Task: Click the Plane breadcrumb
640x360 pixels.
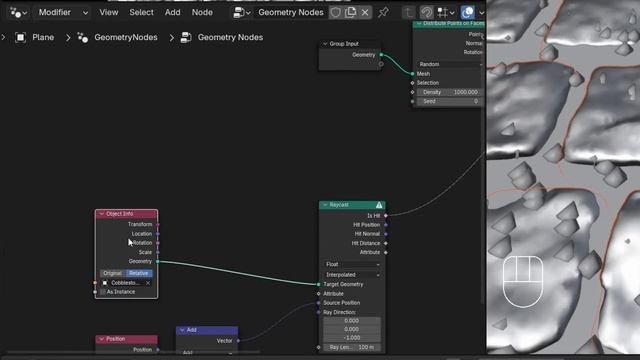Action: point(43,38)
